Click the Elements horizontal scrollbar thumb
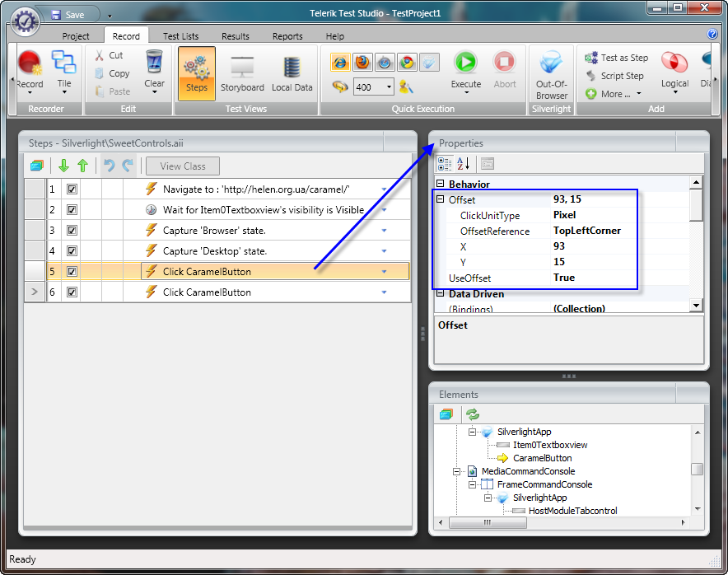This screenshot has width=728, height=575. click(x=488, y=522)
